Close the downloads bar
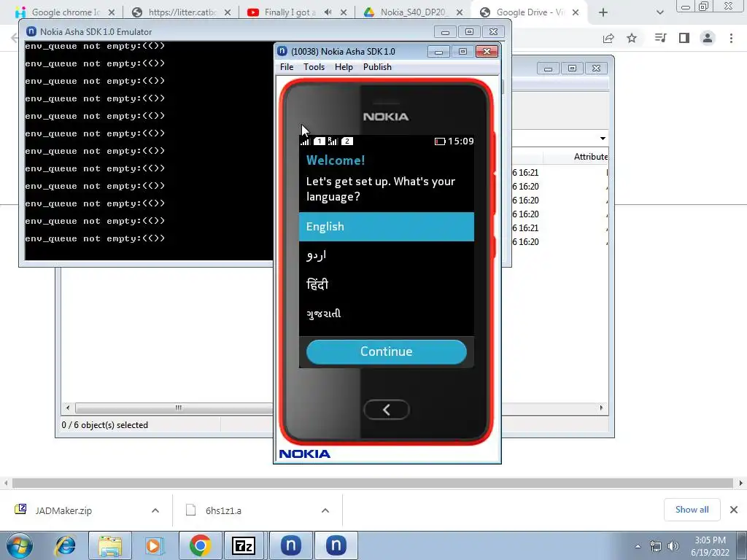 [x=734, y=510]
